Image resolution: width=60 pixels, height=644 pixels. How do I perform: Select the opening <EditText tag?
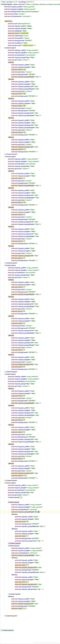pyautogui.click(x=8, y=21)
